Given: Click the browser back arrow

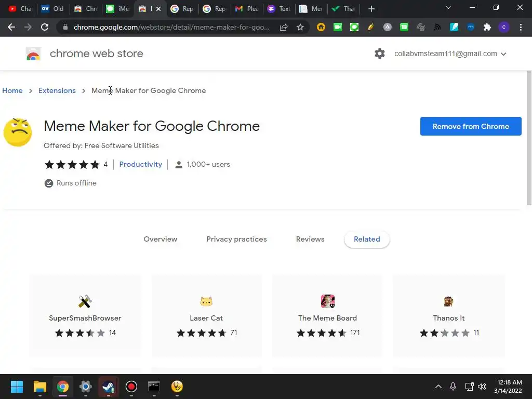Looking at the screenshot, I should click(11, 27).
